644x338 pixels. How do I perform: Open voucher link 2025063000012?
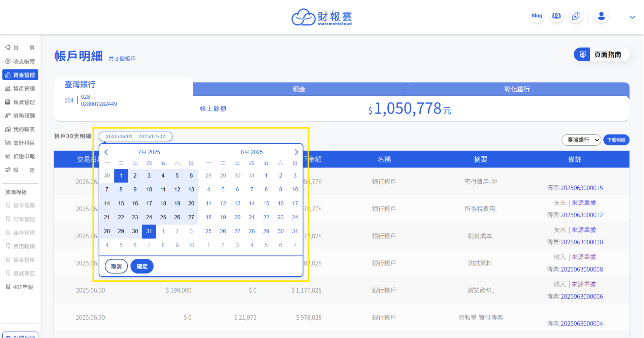tap(582, 215)
